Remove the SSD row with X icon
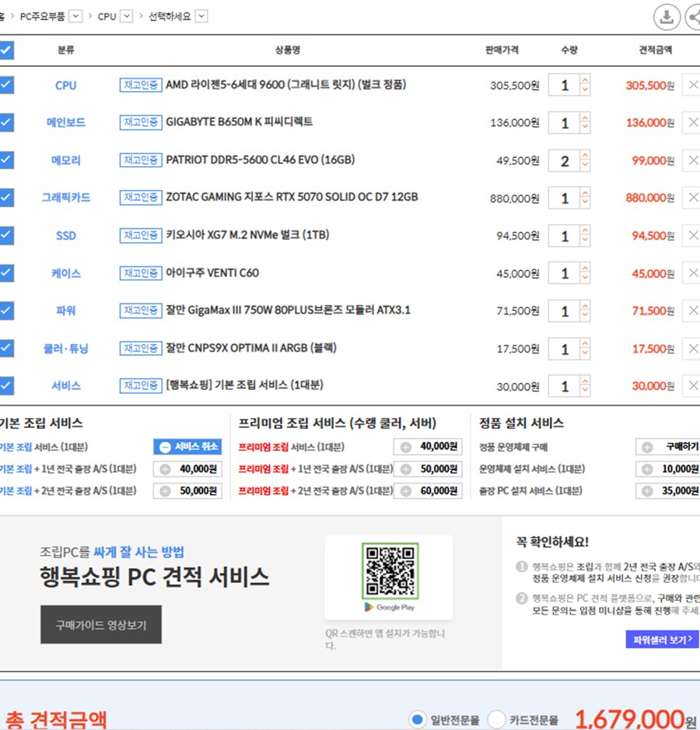The image size is (700, 730). (692, 235)
